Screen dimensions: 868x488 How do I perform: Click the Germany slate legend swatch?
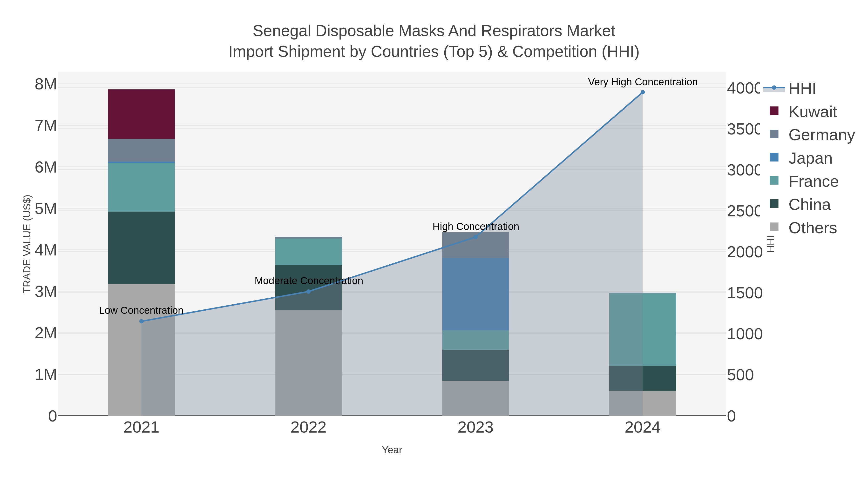point(774,134)
